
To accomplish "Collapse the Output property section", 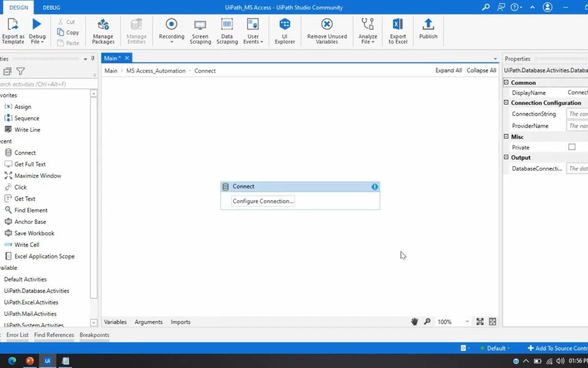I will pos(506,157).
